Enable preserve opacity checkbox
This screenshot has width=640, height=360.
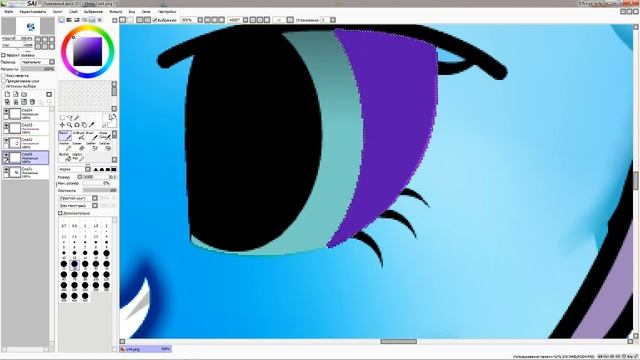click(x=3, y=76)
